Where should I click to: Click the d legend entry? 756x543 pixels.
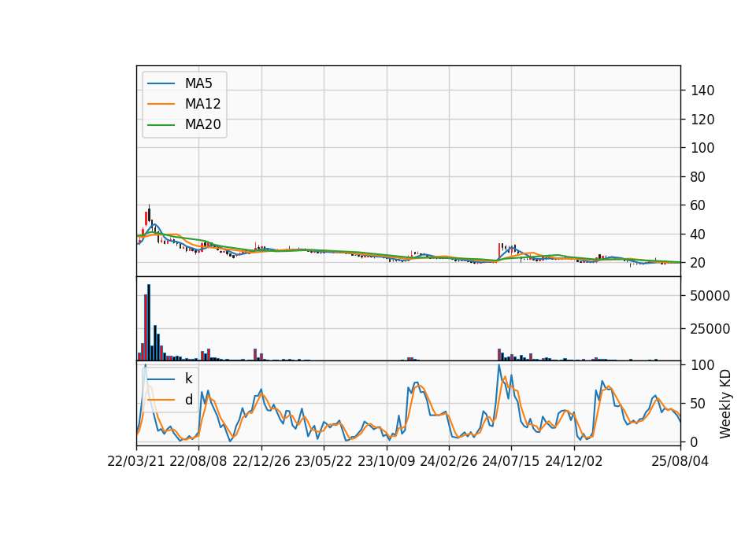coord(188,400)
